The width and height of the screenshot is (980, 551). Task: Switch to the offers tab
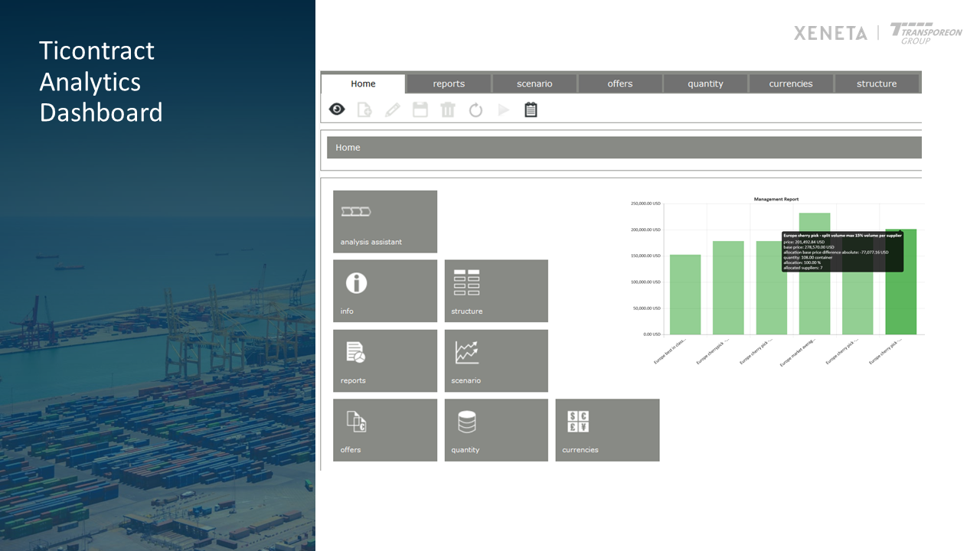tap(620, 83)
